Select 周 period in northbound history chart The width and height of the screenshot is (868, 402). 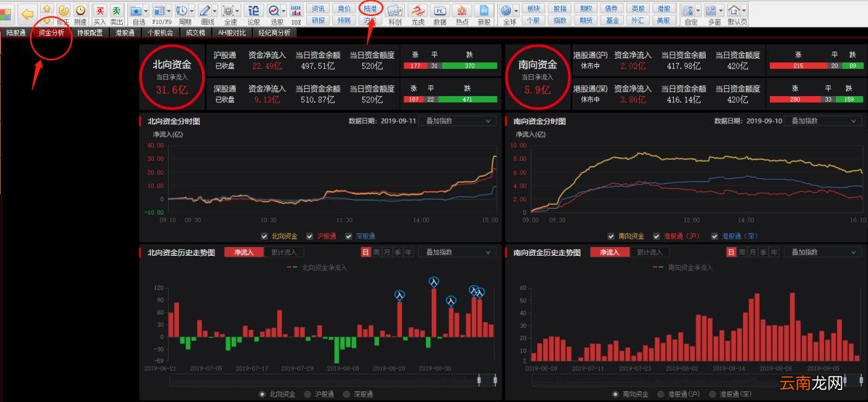376,252
